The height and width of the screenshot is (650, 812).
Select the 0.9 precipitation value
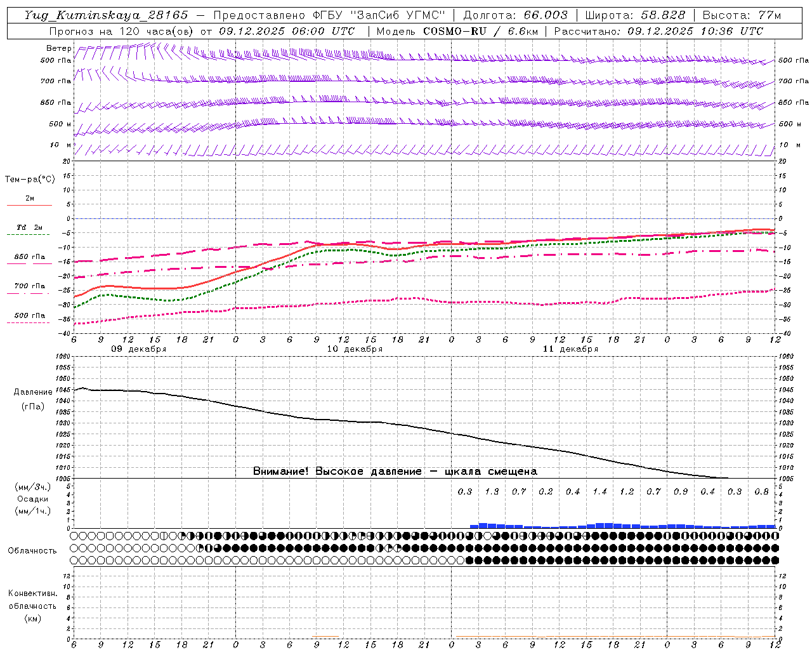(x=681, y=491)
